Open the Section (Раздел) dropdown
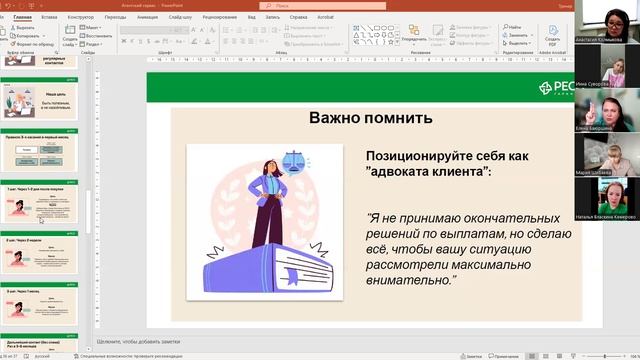This screenshot has height=360, width=640. coord(91,44)
